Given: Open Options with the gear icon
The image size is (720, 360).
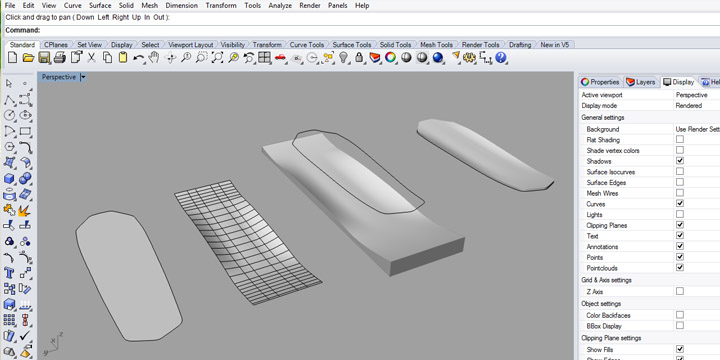Looking at the screenshot, I should (x=469, y=57).
